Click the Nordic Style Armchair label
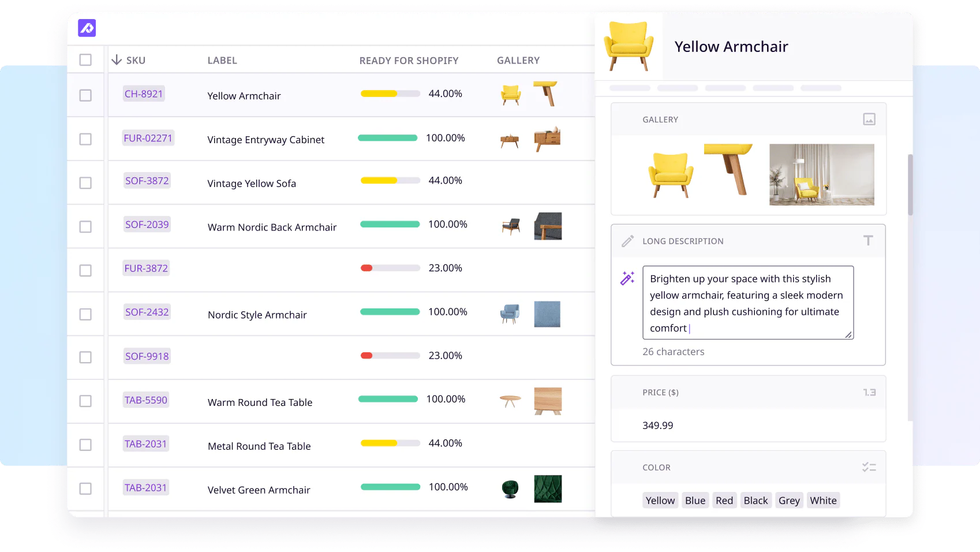 pyautogui.click(x=257, y=315)
